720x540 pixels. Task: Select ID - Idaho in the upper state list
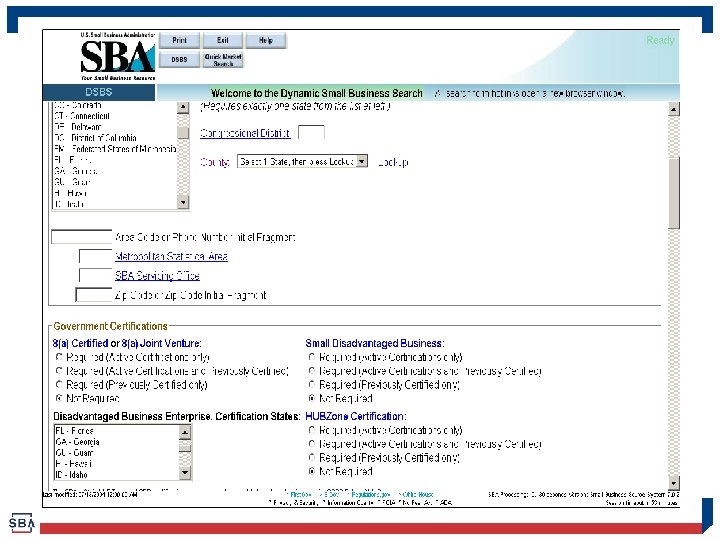pos(115,204)
